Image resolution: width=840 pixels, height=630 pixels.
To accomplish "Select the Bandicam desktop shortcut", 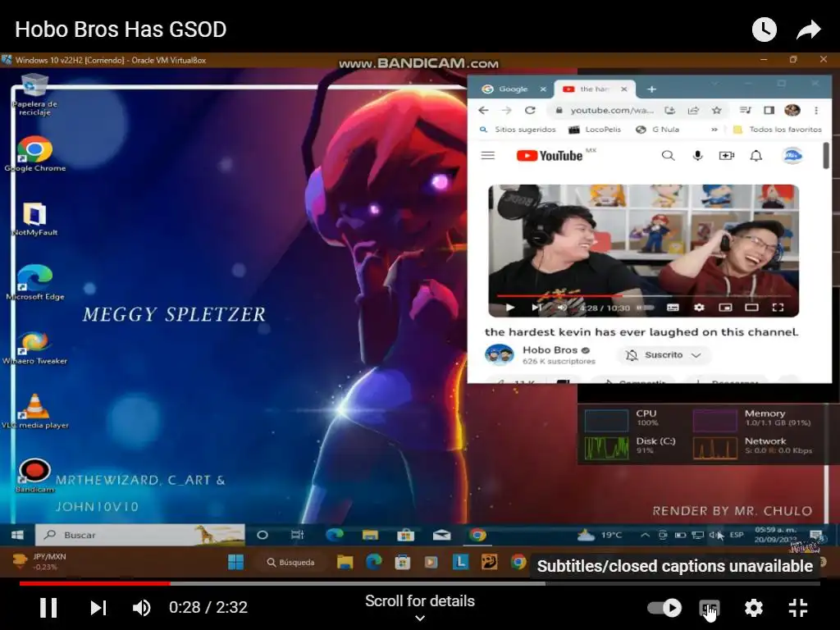I will tap(34, 475).
